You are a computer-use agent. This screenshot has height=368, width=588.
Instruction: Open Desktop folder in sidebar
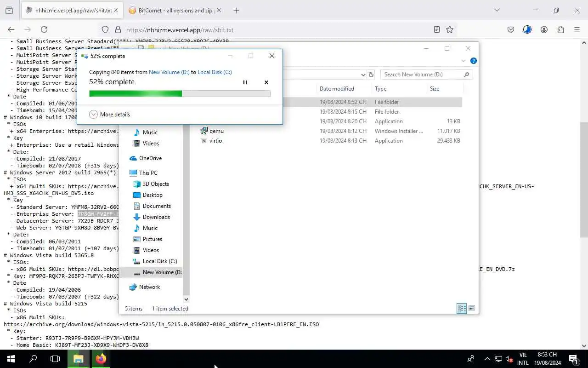tap(153, 195)
